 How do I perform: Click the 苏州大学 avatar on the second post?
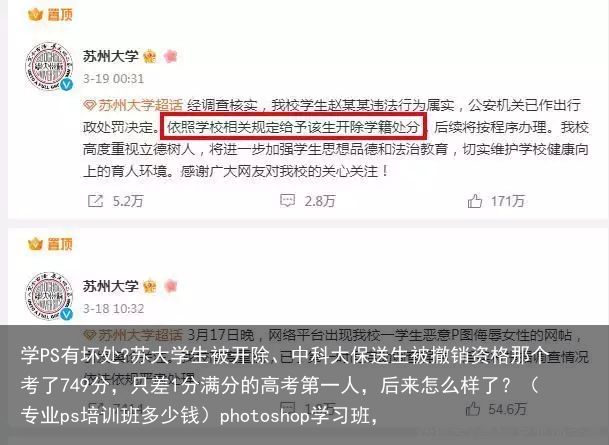(49, 296)
